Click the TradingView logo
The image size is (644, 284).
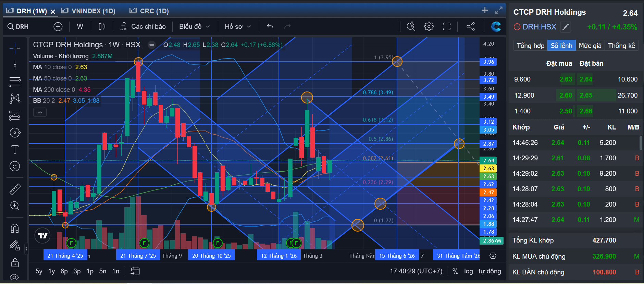(x=42, y=236)
